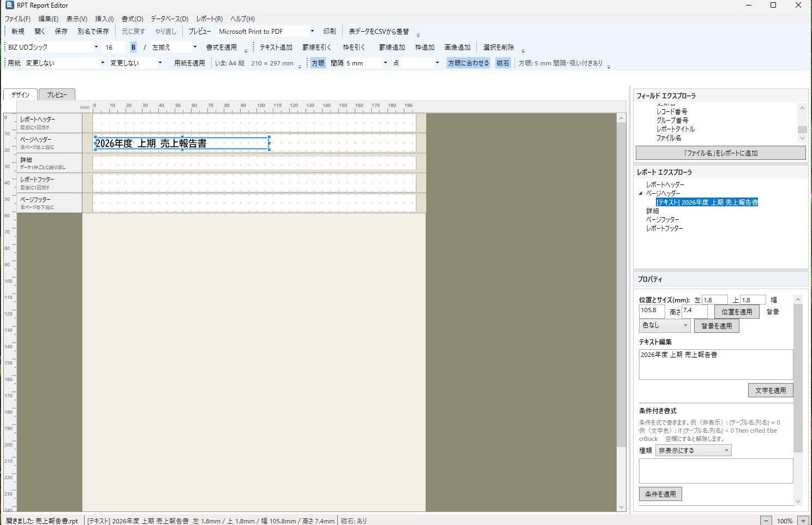Click the font size field showing 16

[115, 47]
